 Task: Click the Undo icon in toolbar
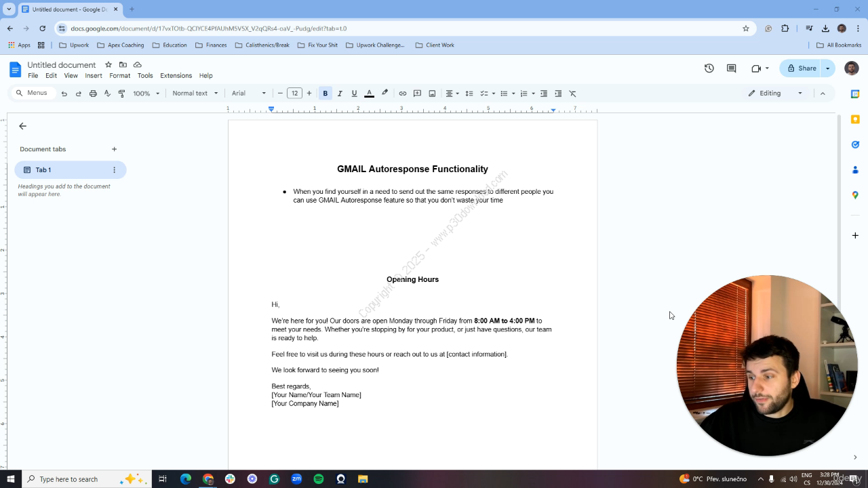[x=64, y=94]
